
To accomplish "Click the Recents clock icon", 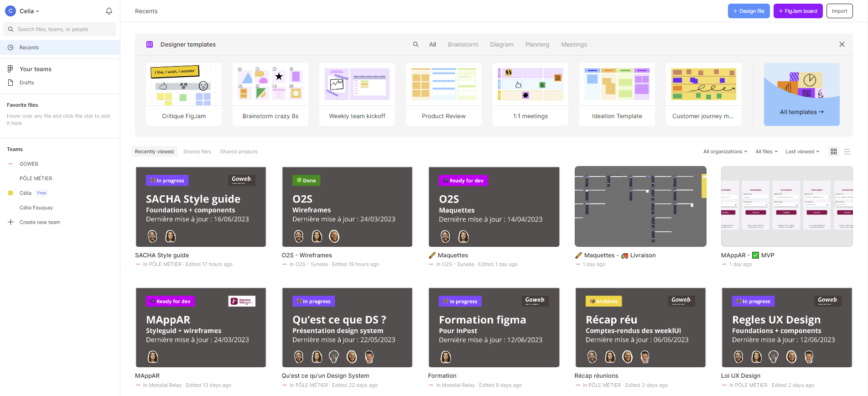I will pyautogui.click(x=10, y=47).
